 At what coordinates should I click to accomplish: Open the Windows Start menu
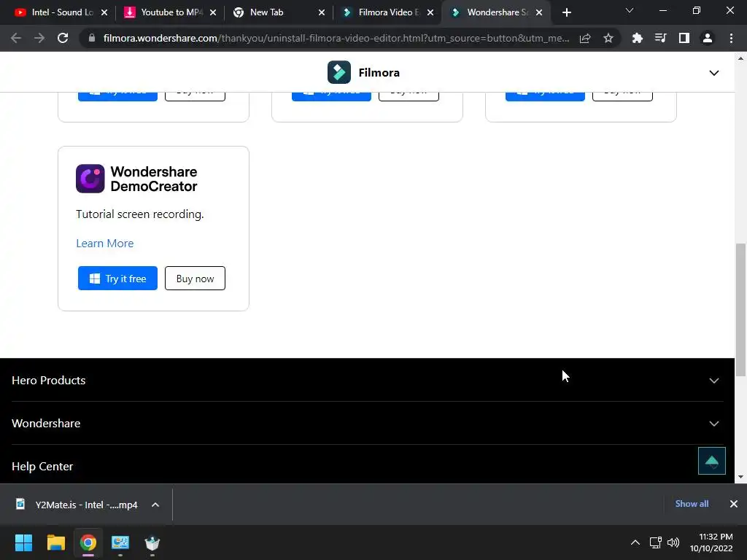[23, 542]
